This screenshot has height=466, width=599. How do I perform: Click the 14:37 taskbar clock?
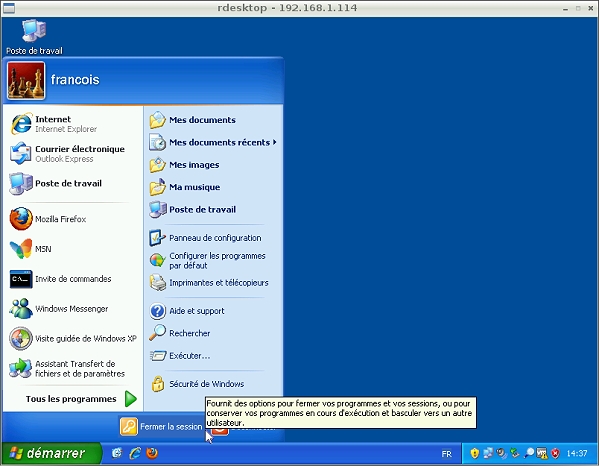(x=576, y=454)
